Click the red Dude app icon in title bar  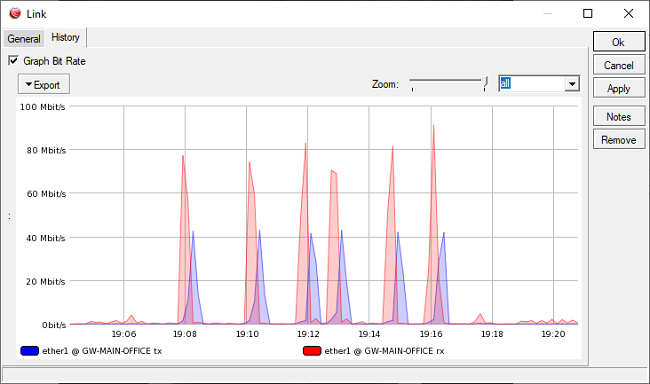15,13
